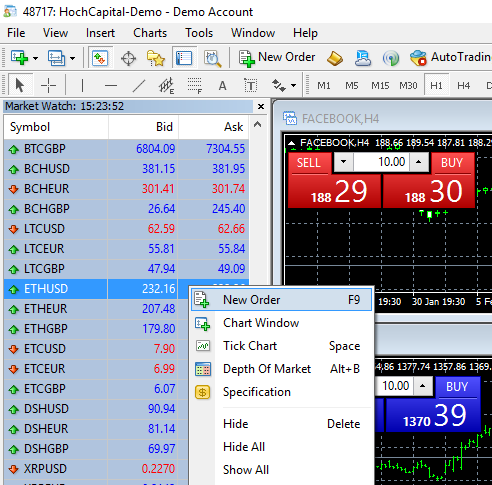Switch to M30 timeframe
This screenshot has height=485, width=492.
pyautogui.click(x=408, y=86)
